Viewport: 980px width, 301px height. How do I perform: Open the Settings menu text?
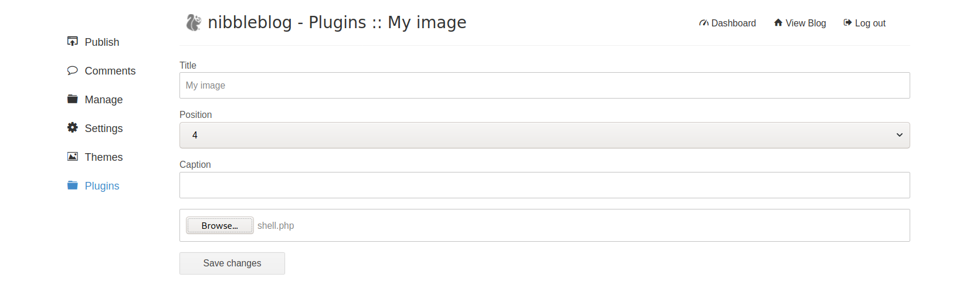point(104,128)
